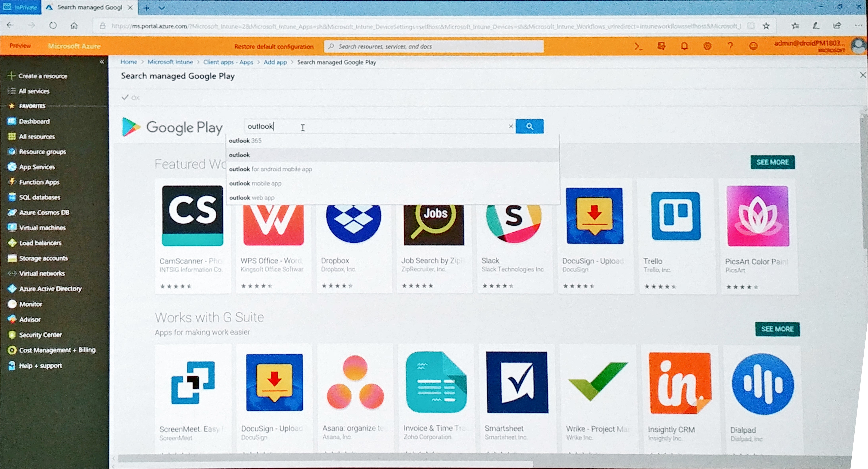Viewport: 868px width, 469px height.
Task: Click the Dashboard icon in sidebar
Action: (12, 121)
